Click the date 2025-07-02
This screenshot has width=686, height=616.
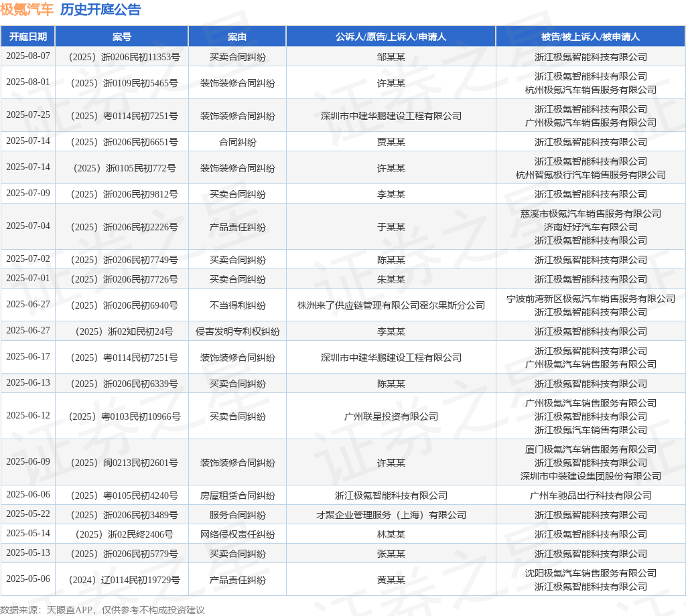click(x=28, y=259)
